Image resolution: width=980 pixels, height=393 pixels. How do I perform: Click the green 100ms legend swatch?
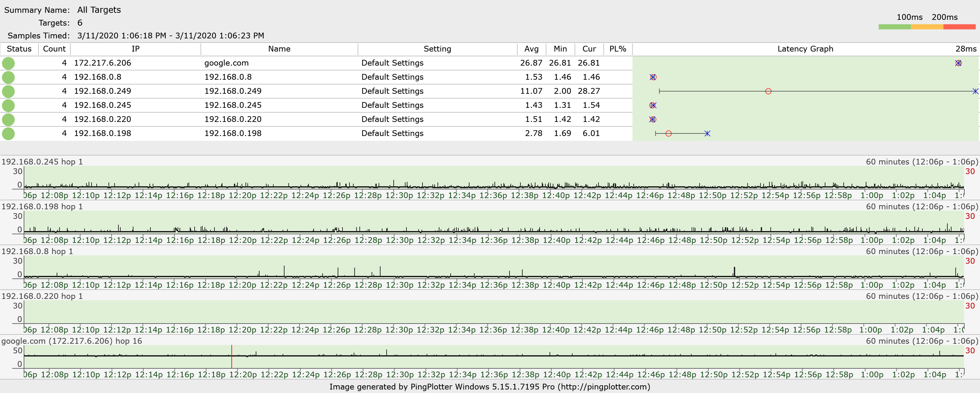(895, 27)
